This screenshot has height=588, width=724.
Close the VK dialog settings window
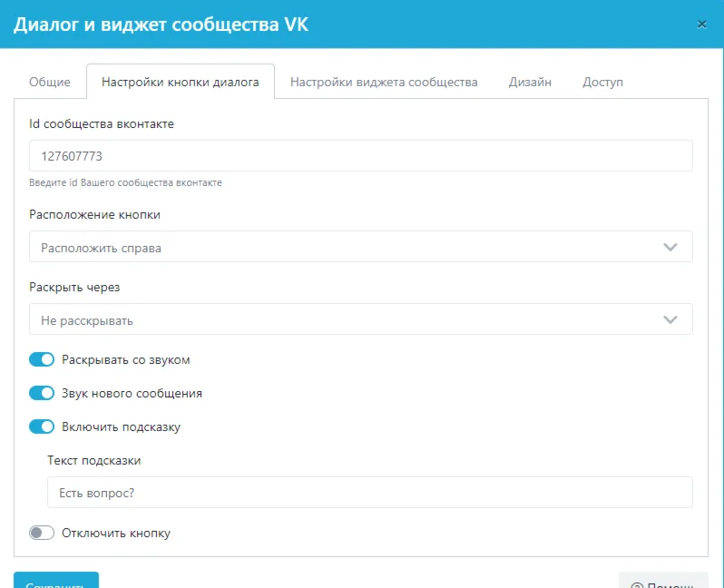(701, 24)
